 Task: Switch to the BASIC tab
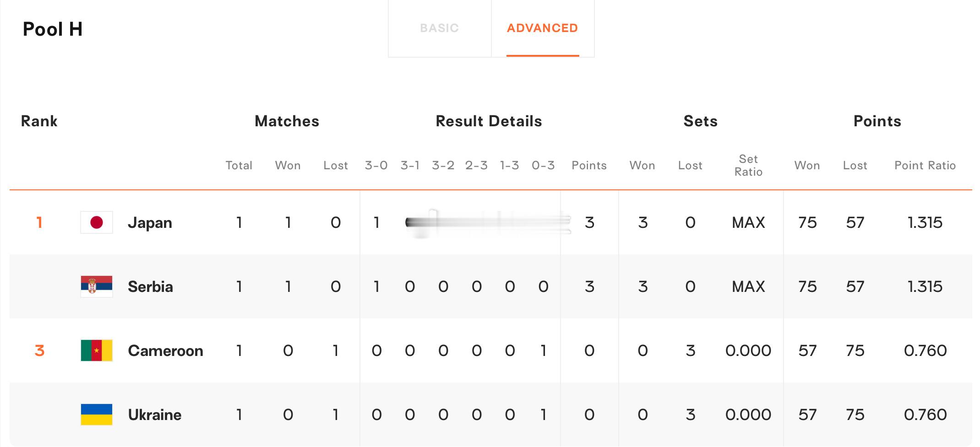[x=440, y=28]
